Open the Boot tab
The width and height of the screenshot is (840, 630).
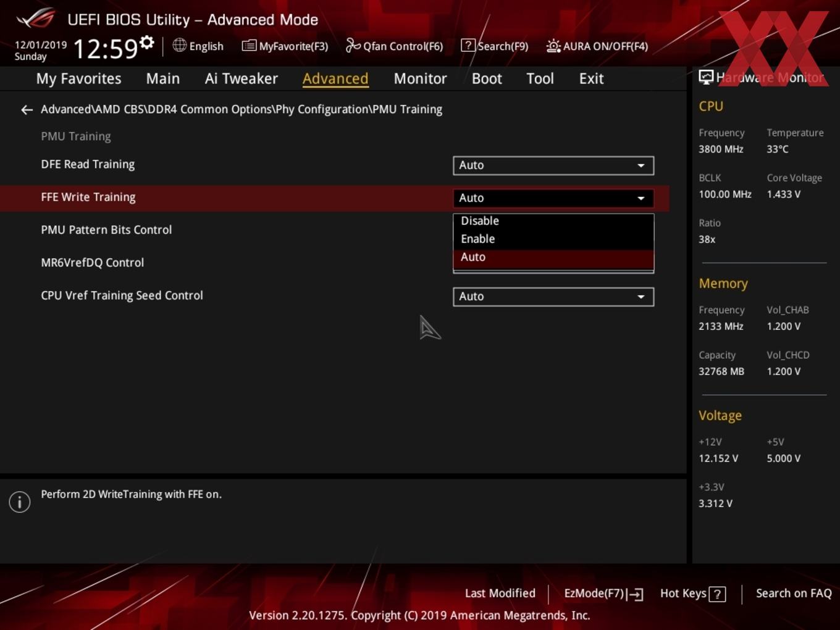487,78
